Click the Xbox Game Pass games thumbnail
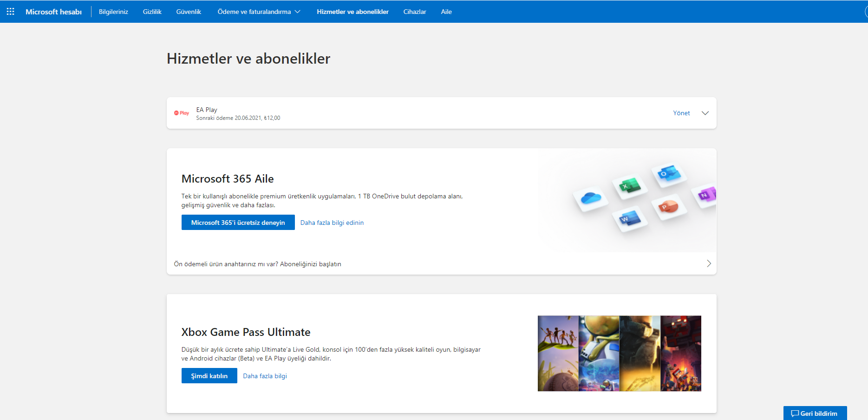 click(620, 354)
